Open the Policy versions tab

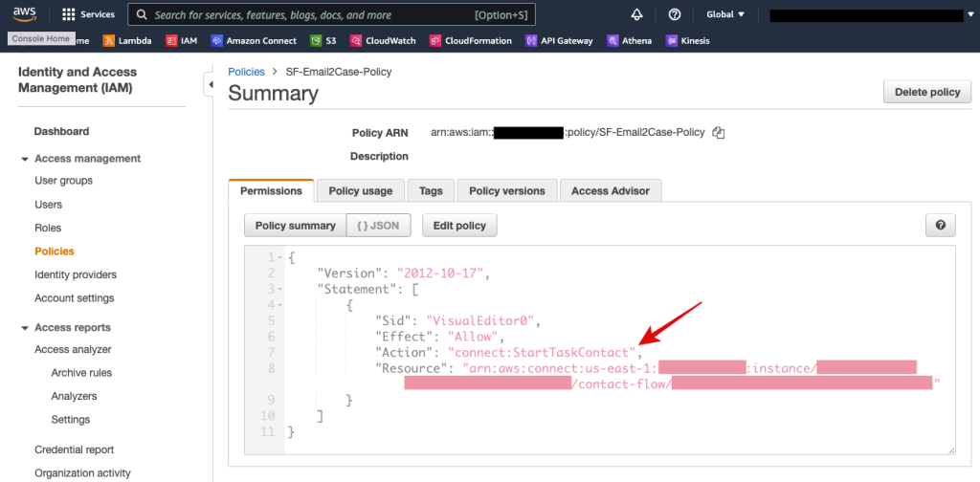tap(507, 191)
